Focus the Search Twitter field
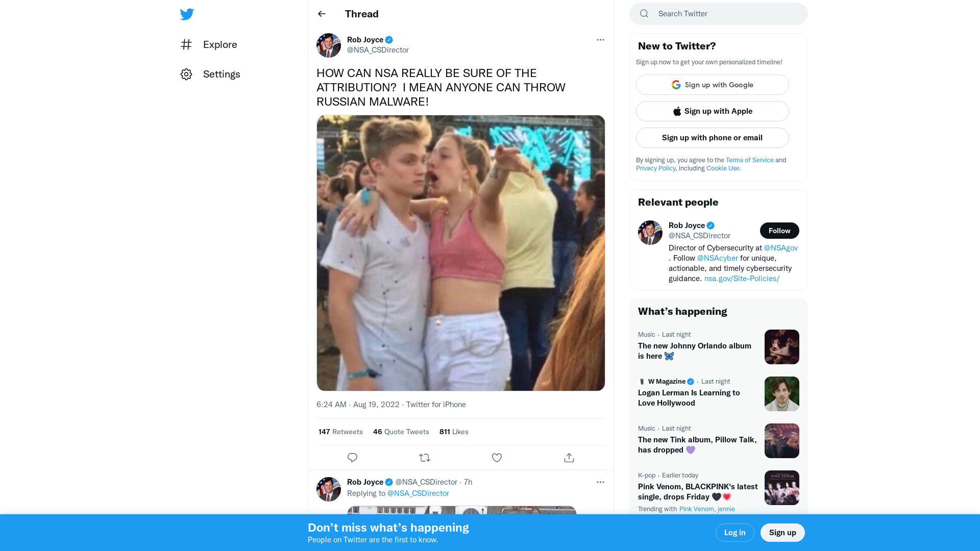Viewport: 980px width, 551px height. pyautogui.click(x=725, y=14)
